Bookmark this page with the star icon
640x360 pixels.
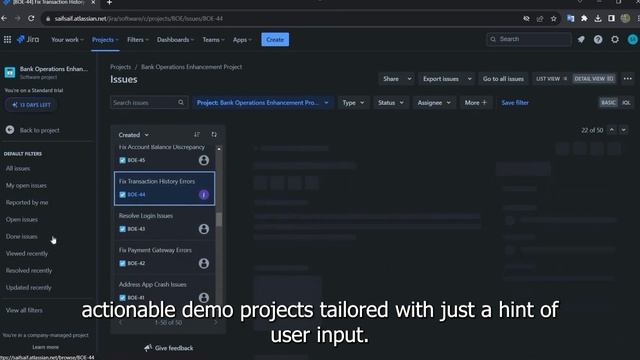(x=553, y=18)
